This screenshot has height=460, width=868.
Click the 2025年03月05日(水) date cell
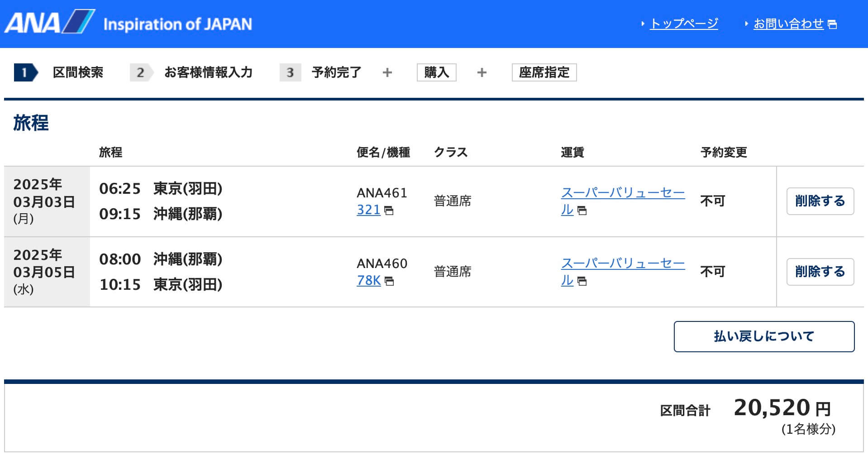click(x=47, y=272)
